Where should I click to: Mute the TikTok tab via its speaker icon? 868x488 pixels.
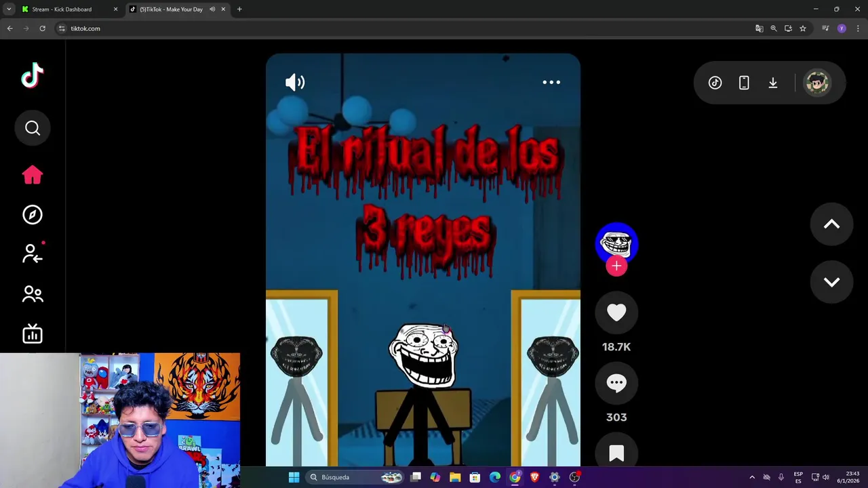pyautogui.click(x=212, y=9)
